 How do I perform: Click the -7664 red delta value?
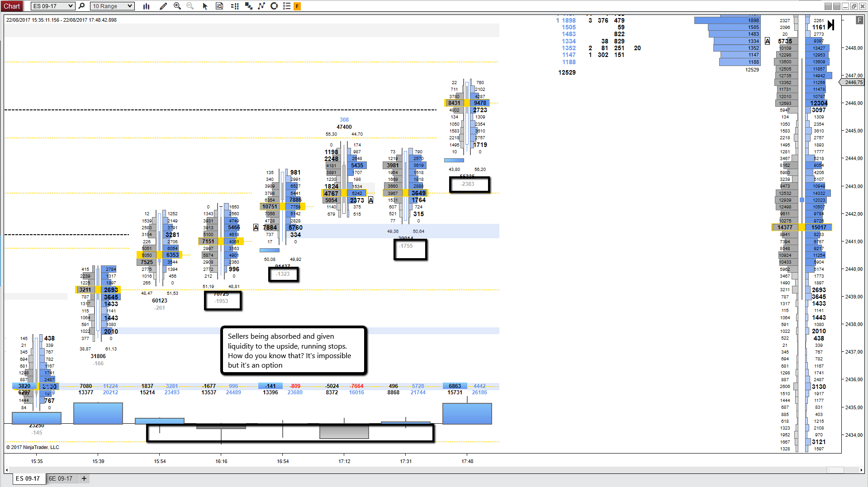356,386
